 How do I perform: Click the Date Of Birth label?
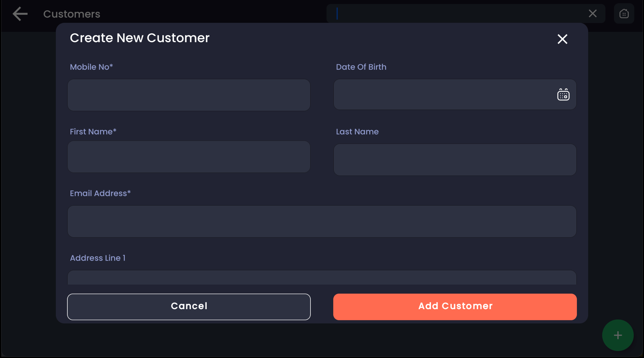(x=361, y=67)
